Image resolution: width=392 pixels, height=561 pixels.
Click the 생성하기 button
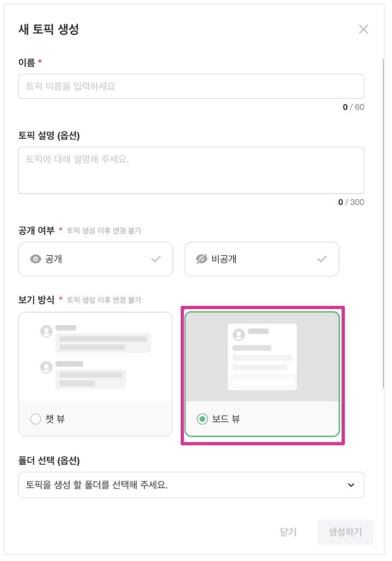tap(345, 532)
